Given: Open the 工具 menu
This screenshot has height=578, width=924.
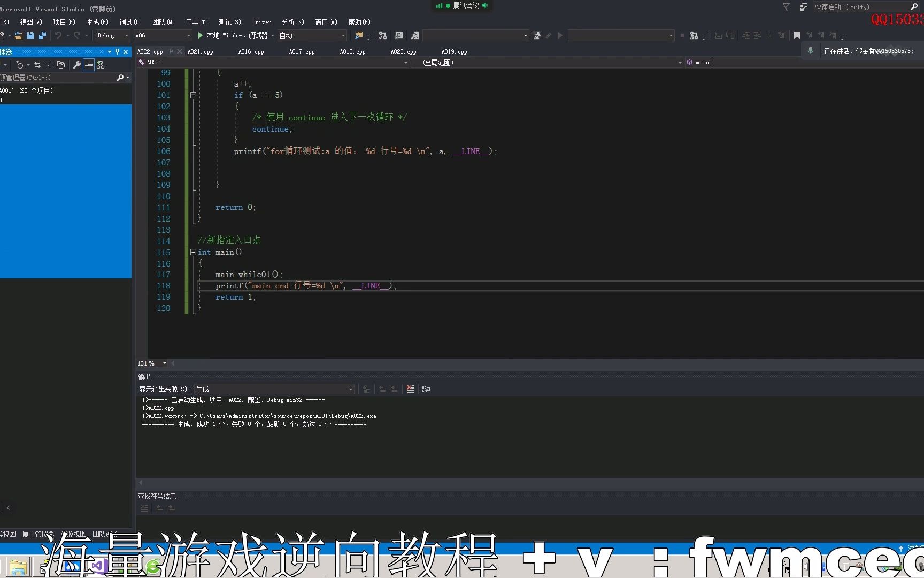Looking at the screenshot, I should 197,22.
